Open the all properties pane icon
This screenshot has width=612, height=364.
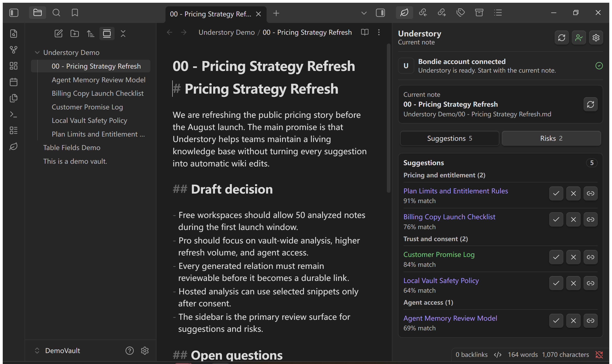pos(479,12)
